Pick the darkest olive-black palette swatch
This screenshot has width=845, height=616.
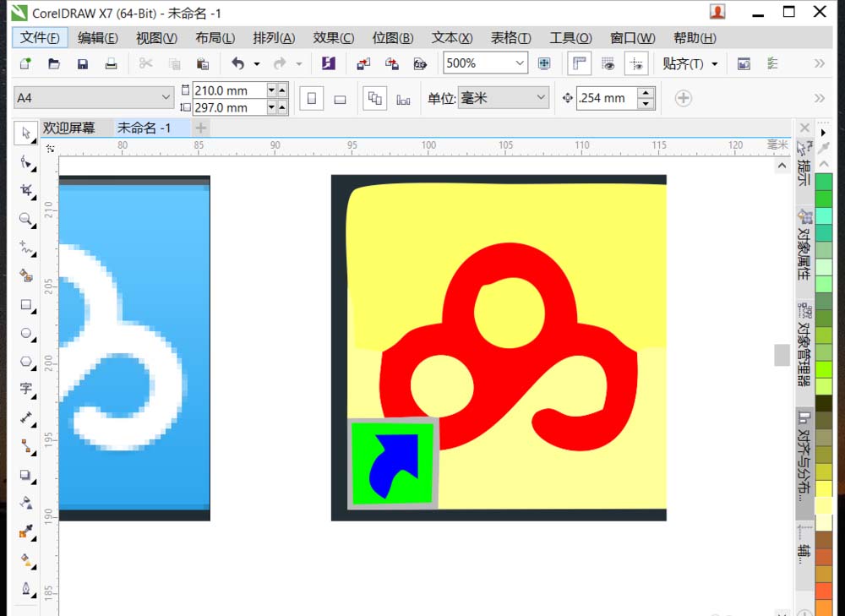[823, 403]
